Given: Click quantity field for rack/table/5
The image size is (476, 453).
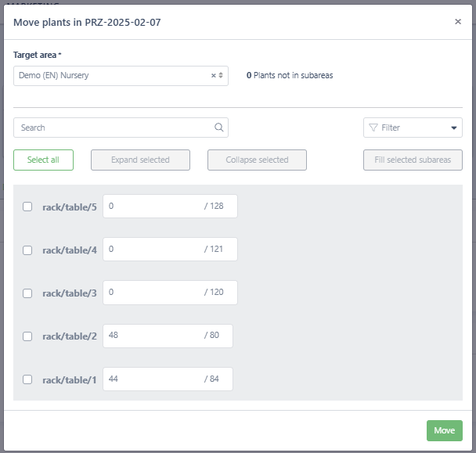Looking at the screenshot, I should point(170,206).
